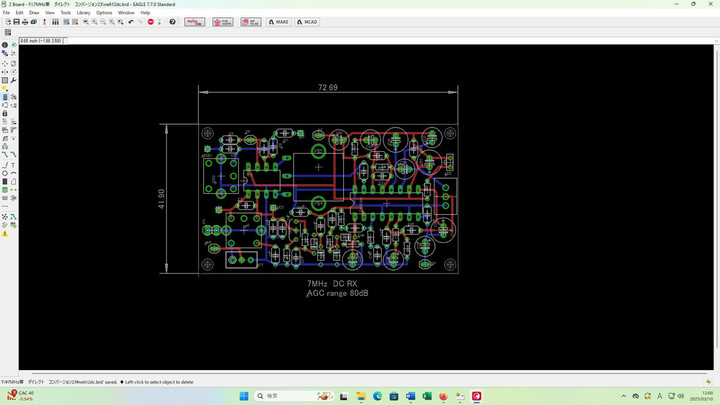Click the 'AGC range 80dB' text label

338,293
